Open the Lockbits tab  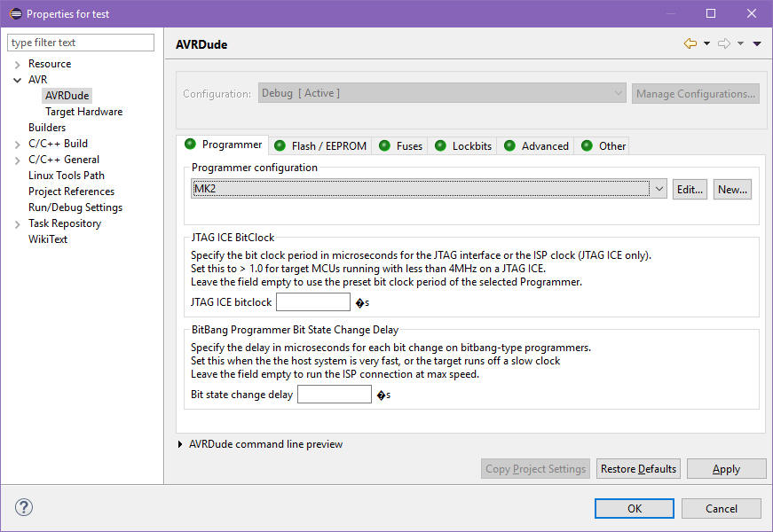pyautogui.click(x=462, y=145)
